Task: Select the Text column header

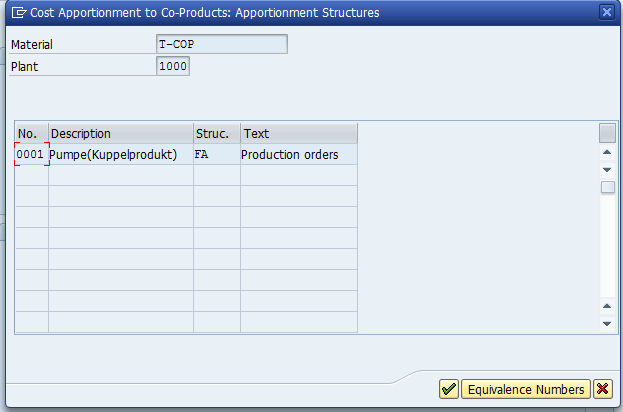Action: 298,134
